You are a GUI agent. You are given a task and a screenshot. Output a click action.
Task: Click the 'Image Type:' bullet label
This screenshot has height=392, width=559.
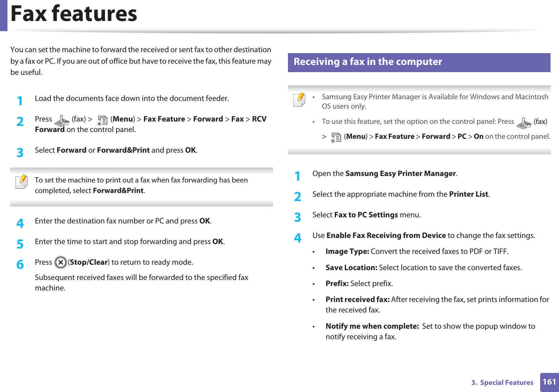pos(347,252)
